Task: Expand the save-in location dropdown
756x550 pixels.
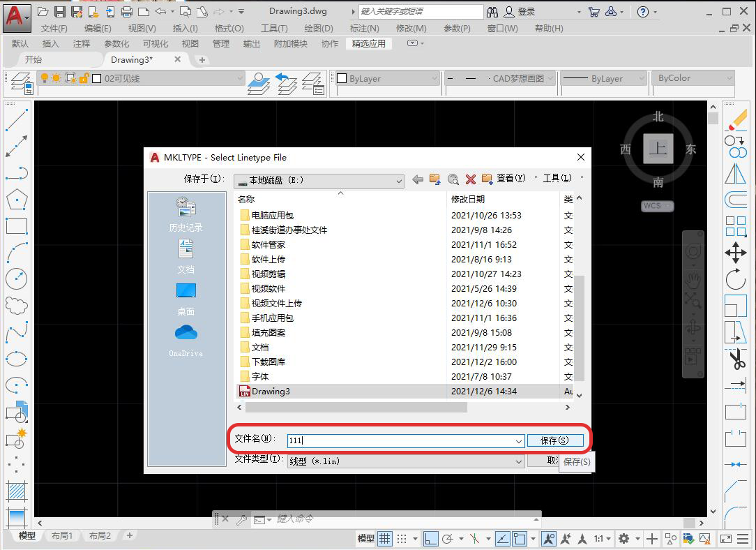Action: [399, 181]
